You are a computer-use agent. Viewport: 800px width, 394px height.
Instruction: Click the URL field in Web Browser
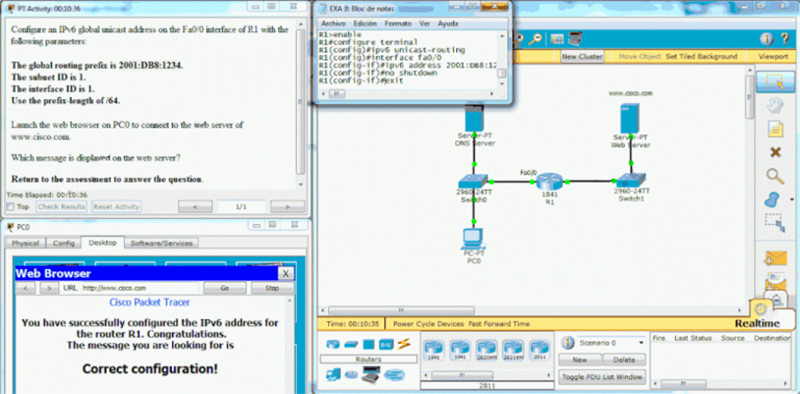[140, 288]
